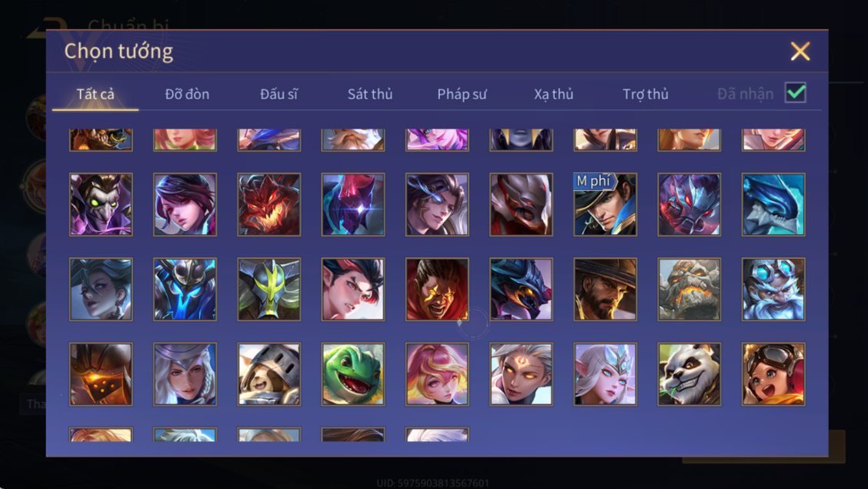Choose the panda hero portrait
This screenshot has height=489, width=868.
click(689, 373)
